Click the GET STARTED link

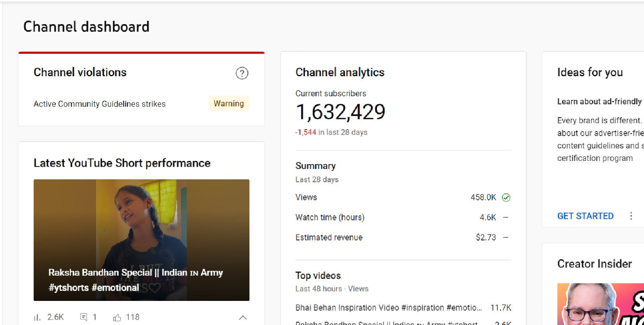tap(585, 216)
